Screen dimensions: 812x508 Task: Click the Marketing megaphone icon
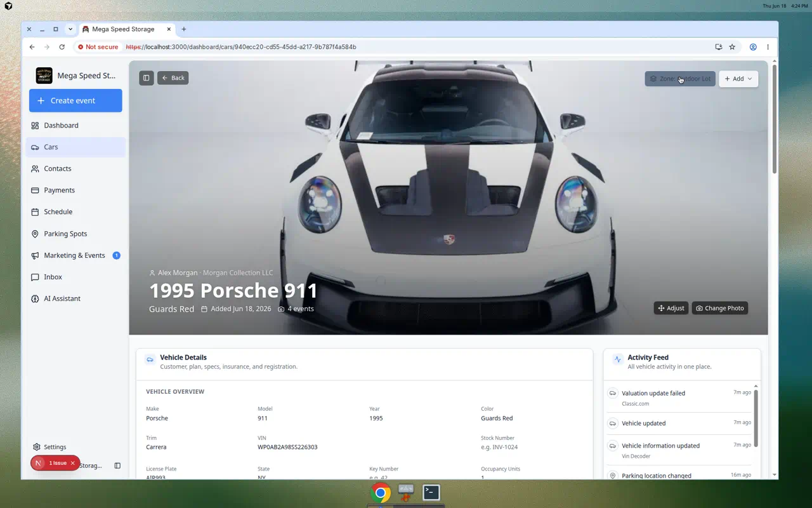pyautogui.click(x=35, y=255)
